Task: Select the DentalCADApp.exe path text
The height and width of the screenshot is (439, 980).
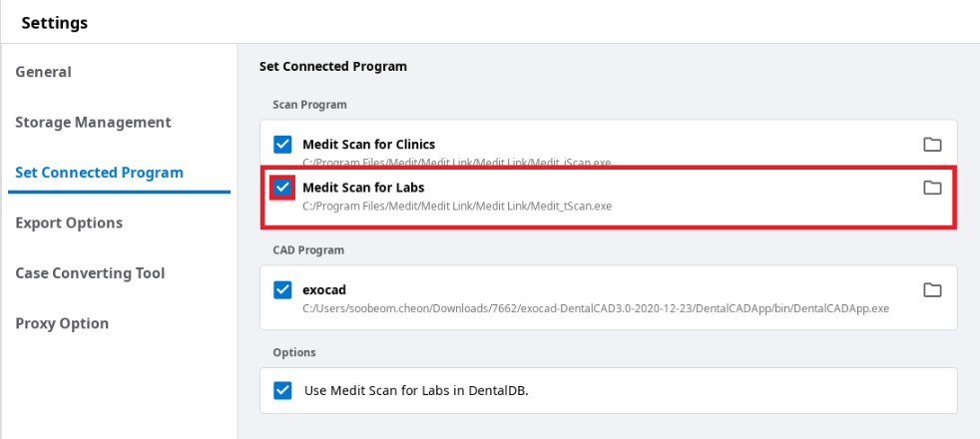Action: click(596, 308)
